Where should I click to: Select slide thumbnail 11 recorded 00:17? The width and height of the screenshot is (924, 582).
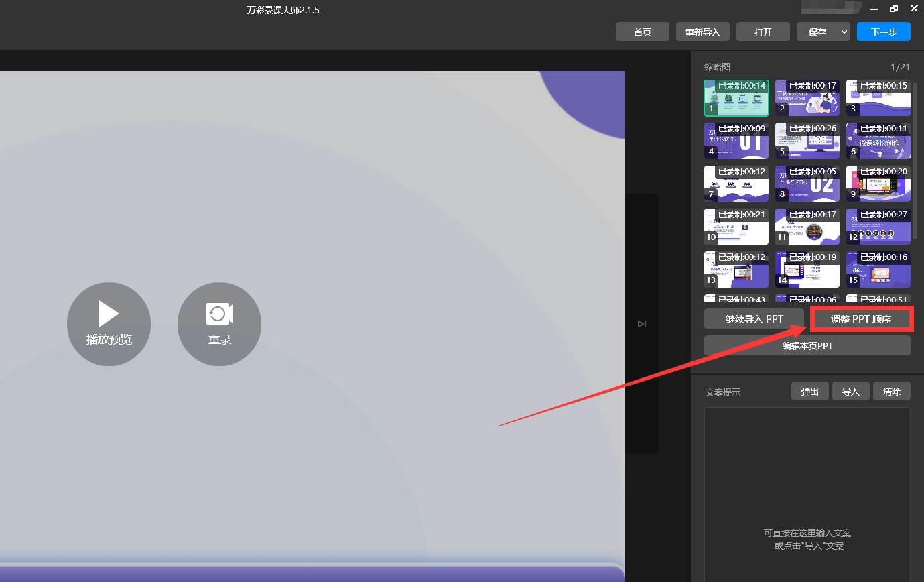point(807,227)
